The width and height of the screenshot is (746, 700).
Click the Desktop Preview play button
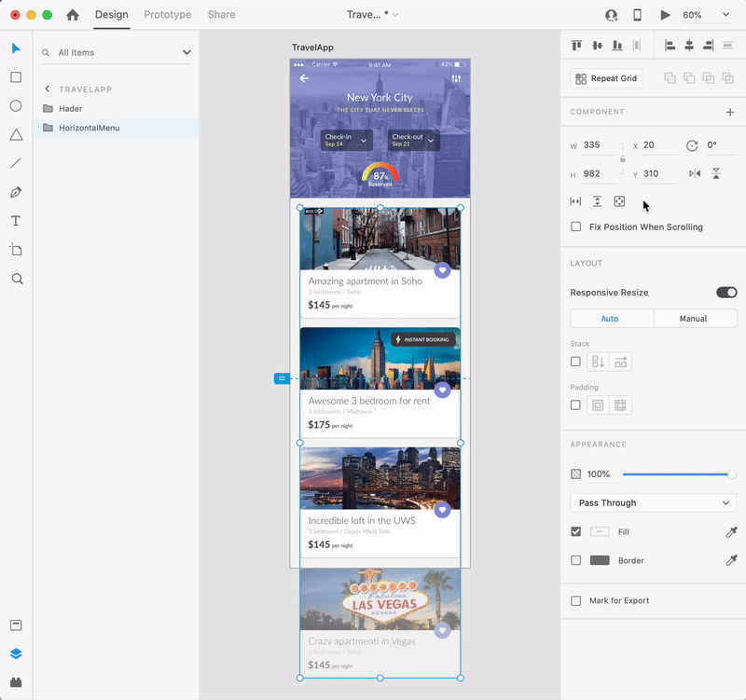pyautogui.click(x=665, y=15)
